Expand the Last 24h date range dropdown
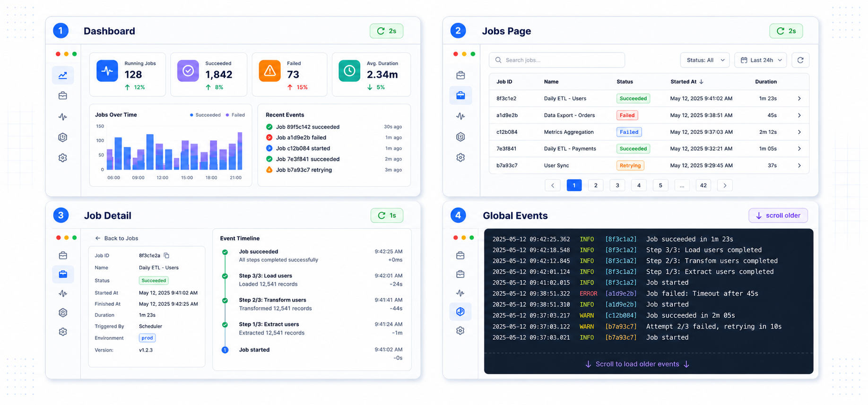This screenshot has height=405, width=868. click(761, 60)
